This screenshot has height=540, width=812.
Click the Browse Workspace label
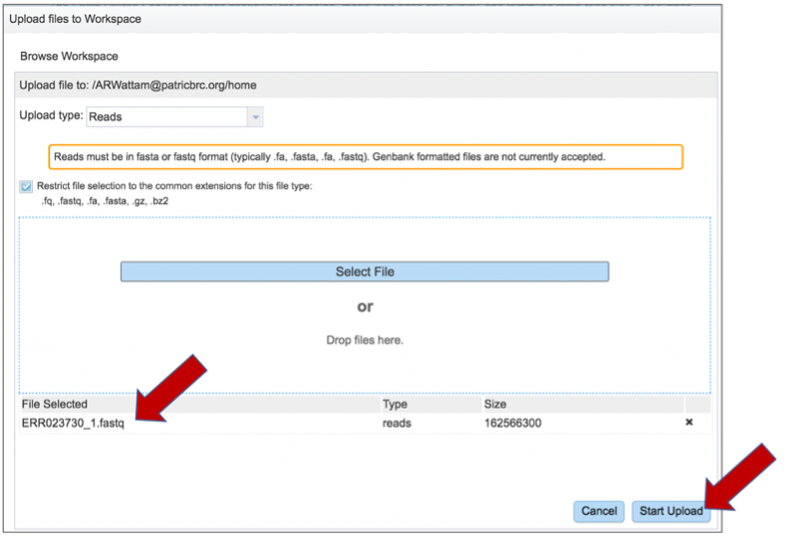click(69, 56)
